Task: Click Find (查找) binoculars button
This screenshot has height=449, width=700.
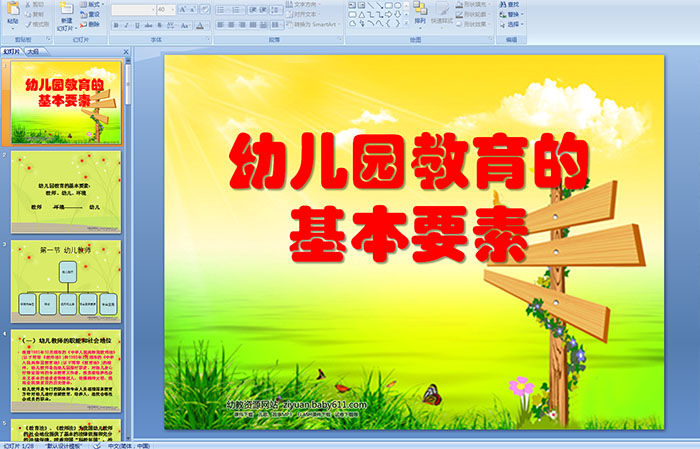Action: point(510,4)
